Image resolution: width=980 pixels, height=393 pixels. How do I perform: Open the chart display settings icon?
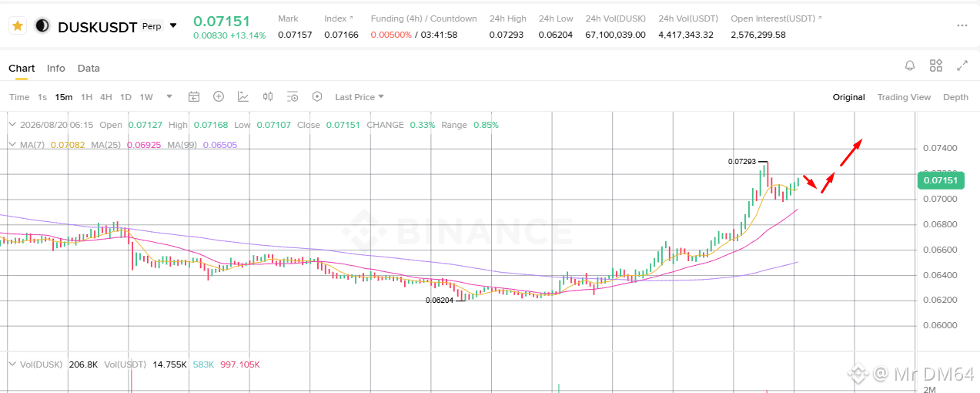point(293,97)
